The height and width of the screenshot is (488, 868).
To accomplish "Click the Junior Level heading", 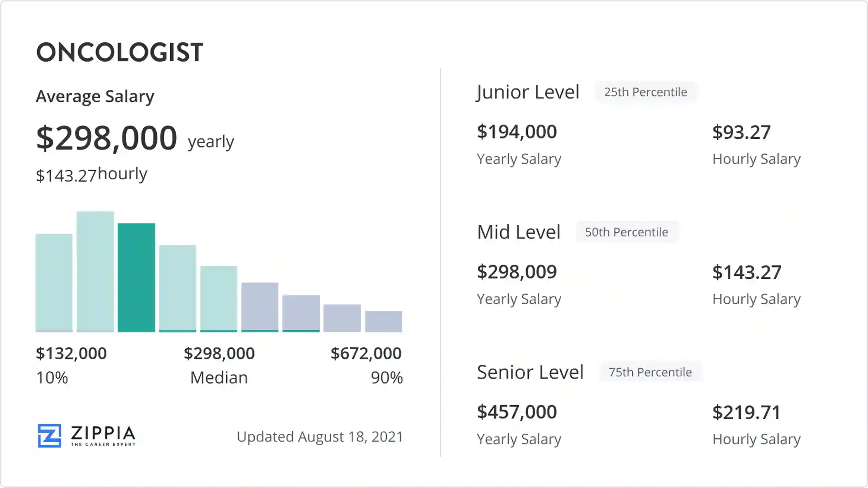I will coord(528,92).
